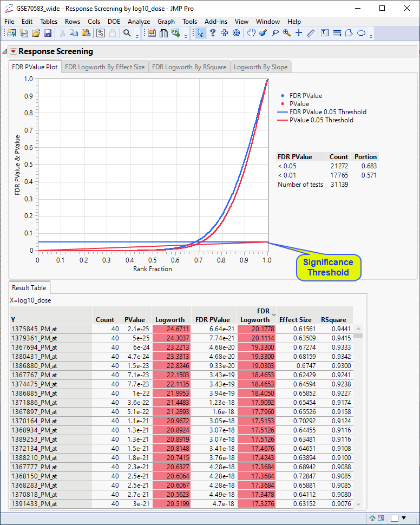Screen dimensions: 420x525
Task: Choose the Brush tool
Action: tap(263, 33)
